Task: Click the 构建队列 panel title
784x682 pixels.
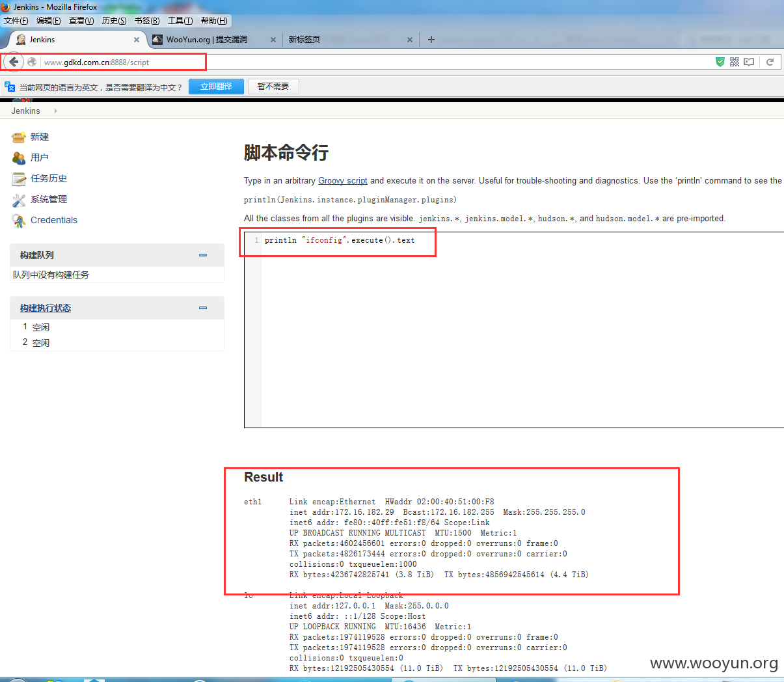Action: tap(37, 255)
